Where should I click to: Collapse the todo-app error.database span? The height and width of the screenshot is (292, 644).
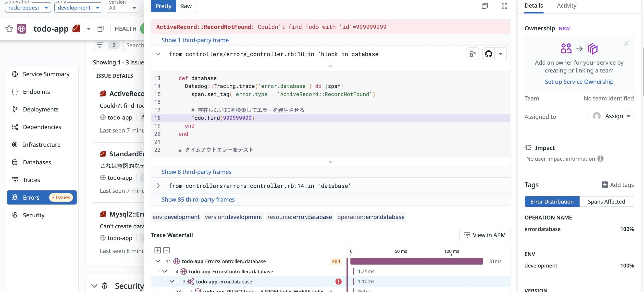(172, 281)
